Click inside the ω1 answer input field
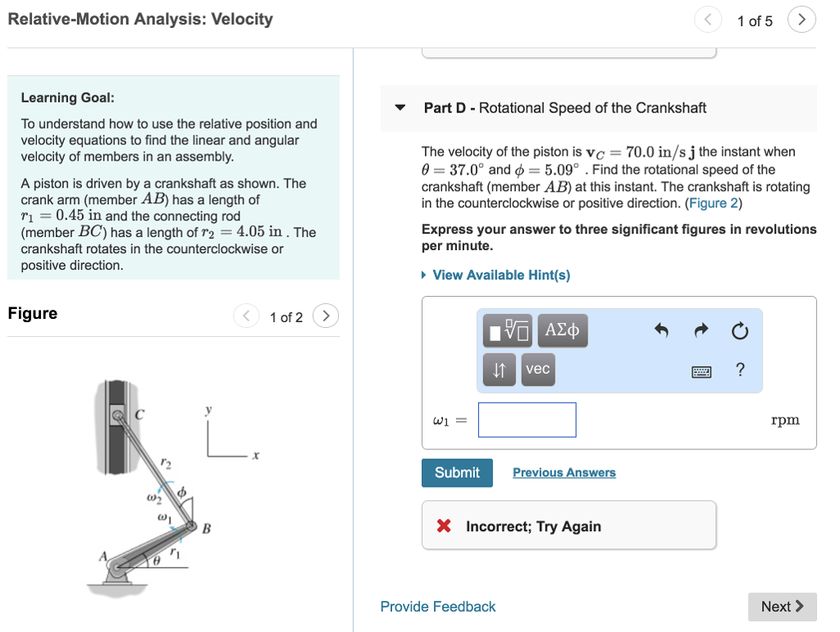Screen dimensions: 840x632 (527, 419)
